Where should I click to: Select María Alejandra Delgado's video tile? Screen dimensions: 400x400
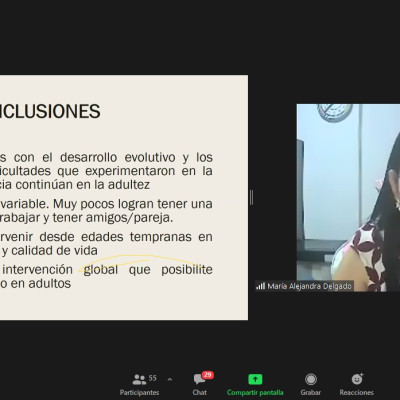tap(348, 198)
